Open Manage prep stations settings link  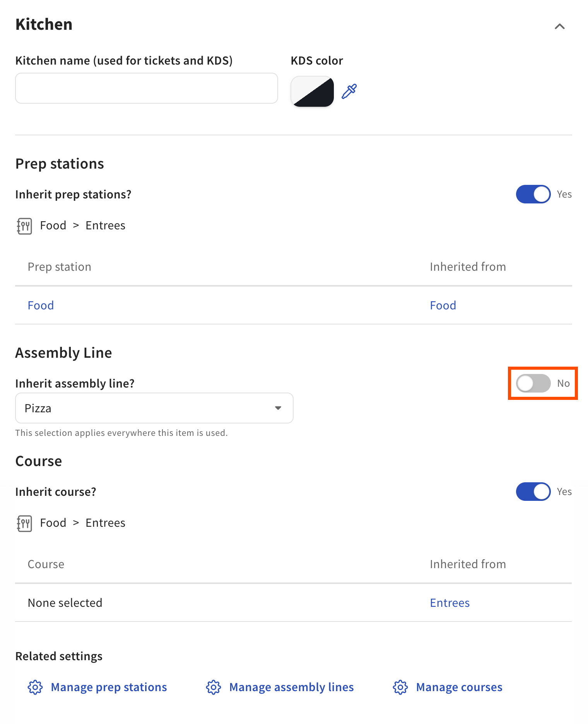coord(109,687)
